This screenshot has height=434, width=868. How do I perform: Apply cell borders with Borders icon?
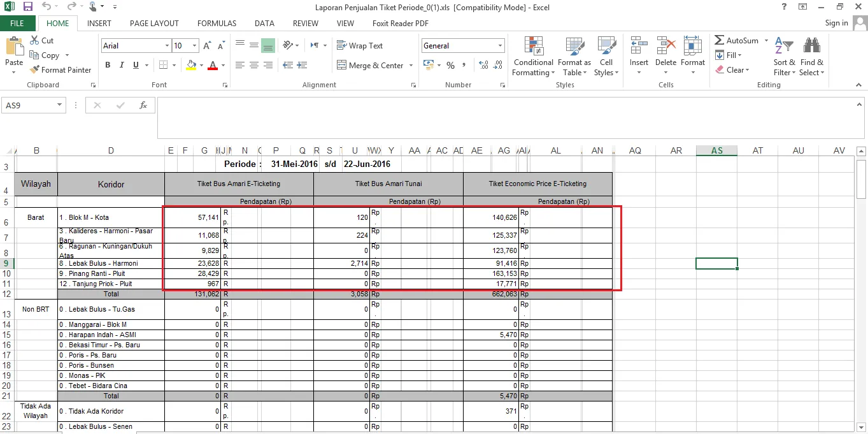pos(163,65)
